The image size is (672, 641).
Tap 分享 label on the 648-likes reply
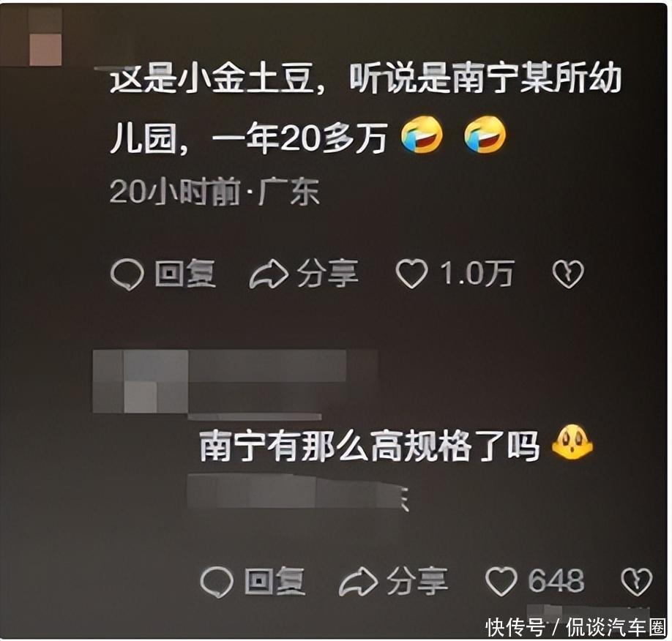417,581
